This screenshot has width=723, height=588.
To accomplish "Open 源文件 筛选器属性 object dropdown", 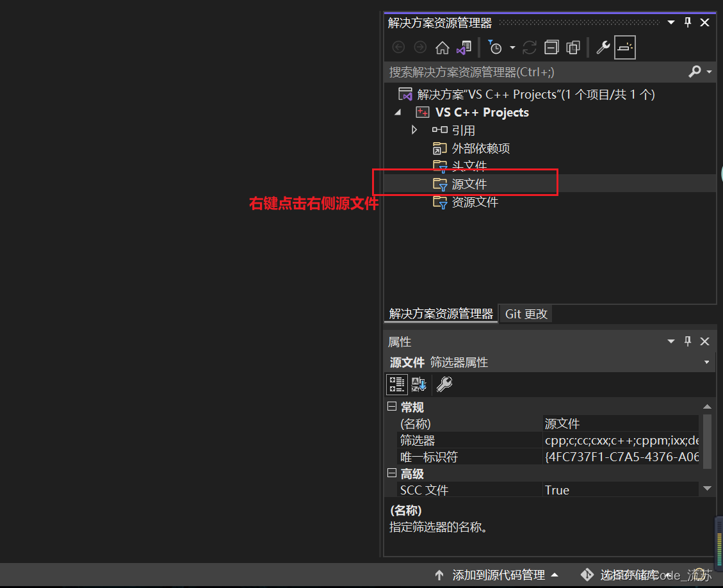I will 706,363.
